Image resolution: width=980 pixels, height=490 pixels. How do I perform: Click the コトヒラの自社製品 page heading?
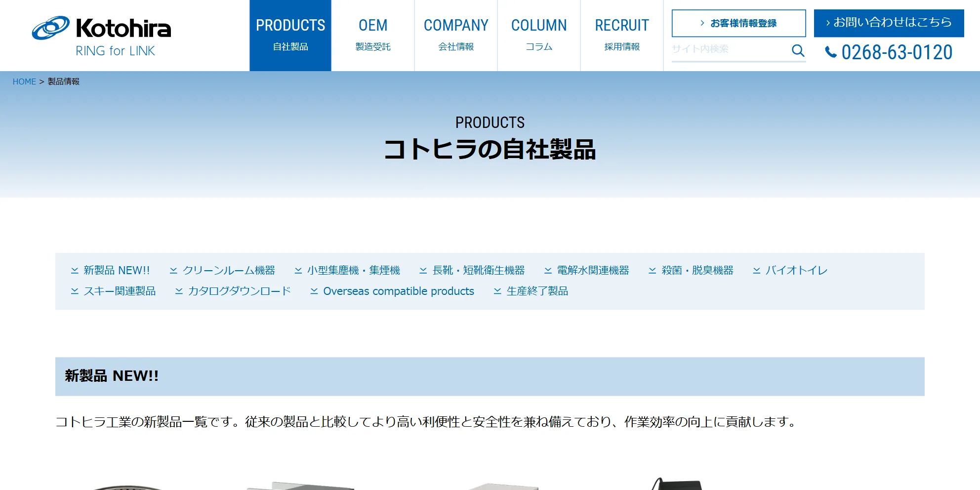[490, 149]
